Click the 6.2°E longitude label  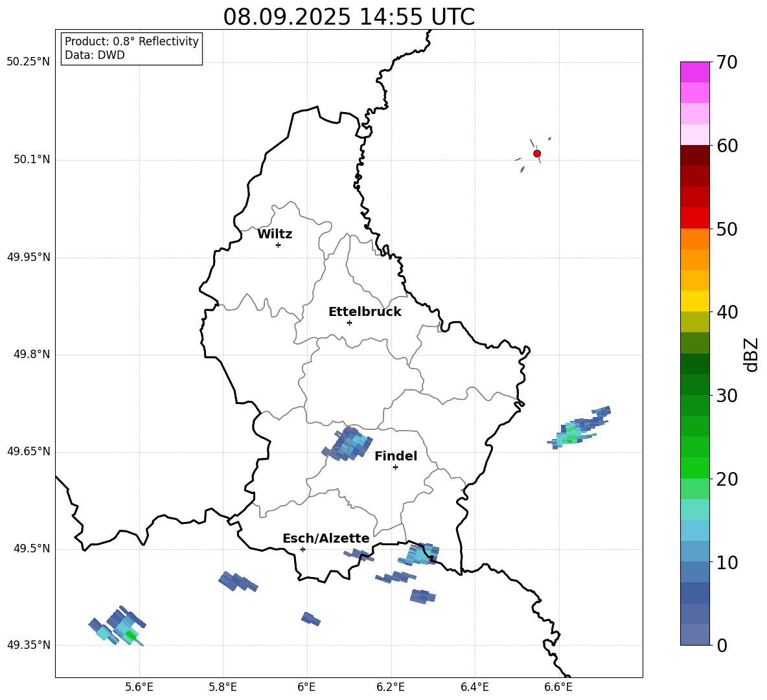tap(391, 688)
